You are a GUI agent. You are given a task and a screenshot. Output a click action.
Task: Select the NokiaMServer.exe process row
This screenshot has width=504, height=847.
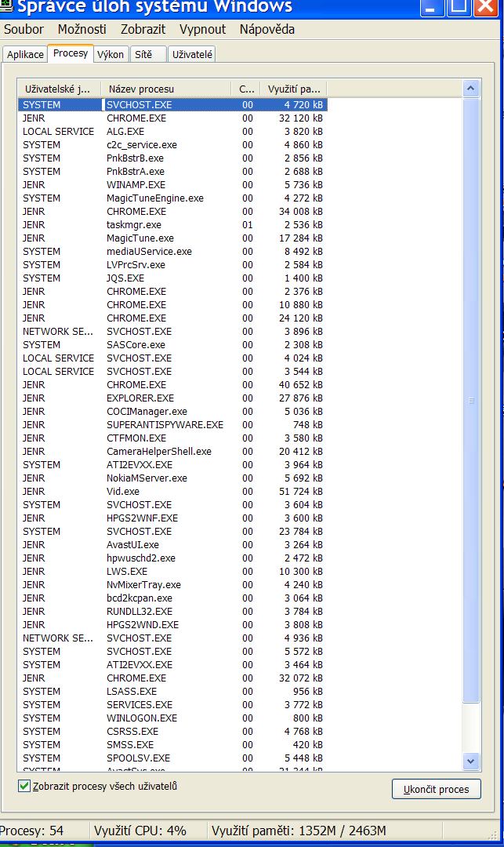[x=172, y=478]
